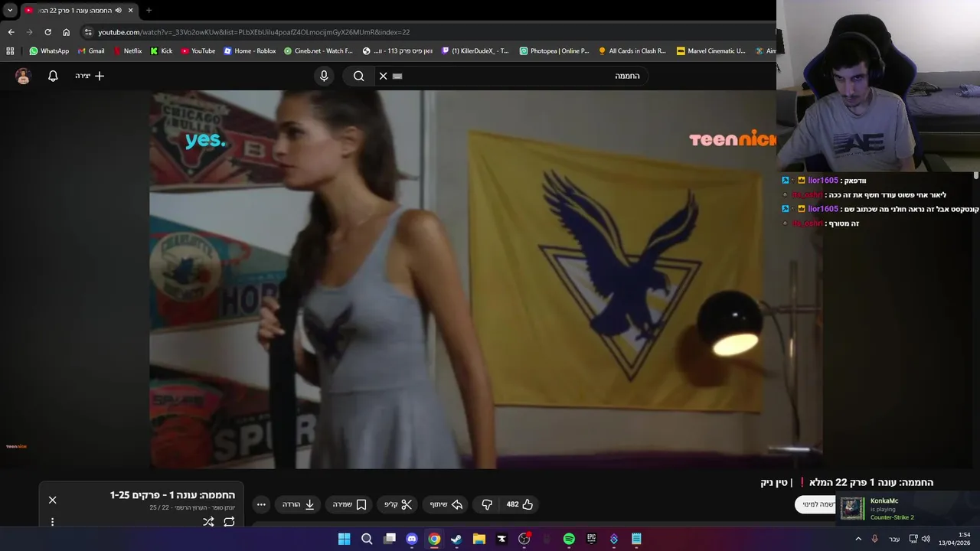Open the Gmail bookmark
Image resolution: width=980 pixels, height=551 pixels.
pos(91,51)
